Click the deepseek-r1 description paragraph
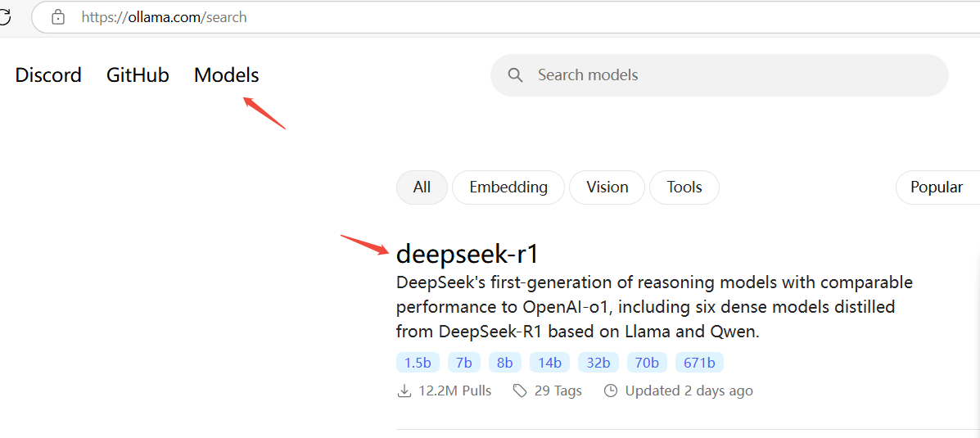980x438 pixels. point(654,307)
